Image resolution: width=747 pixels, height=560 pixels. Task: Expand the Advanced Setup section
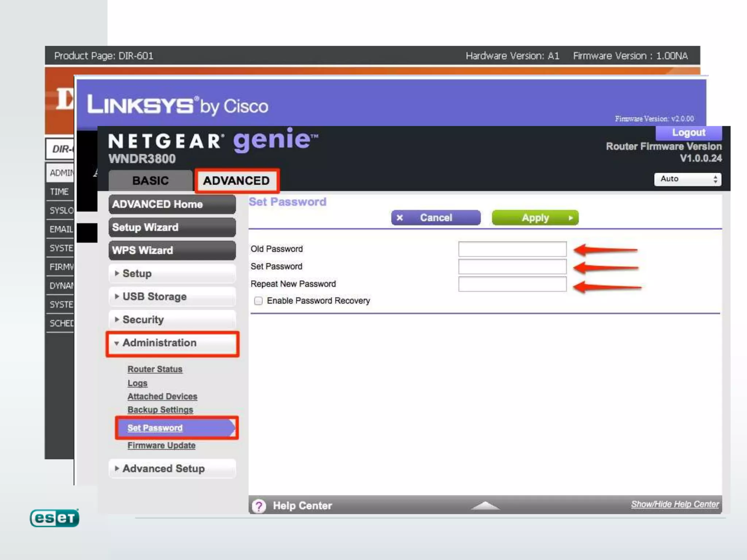pyautogui.click(x=172, y=468)
